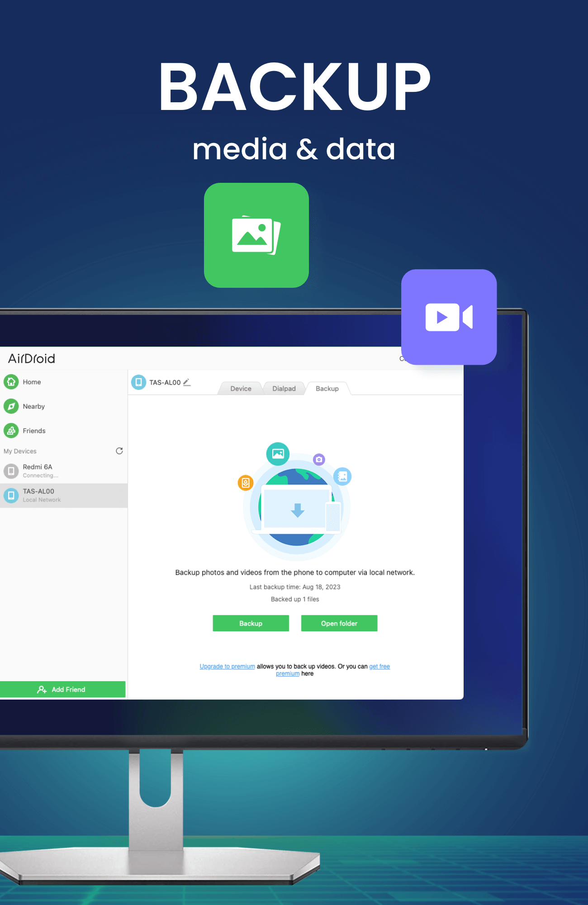
Task: Click the Nearby label in sidebar
Action: [34, 406]
